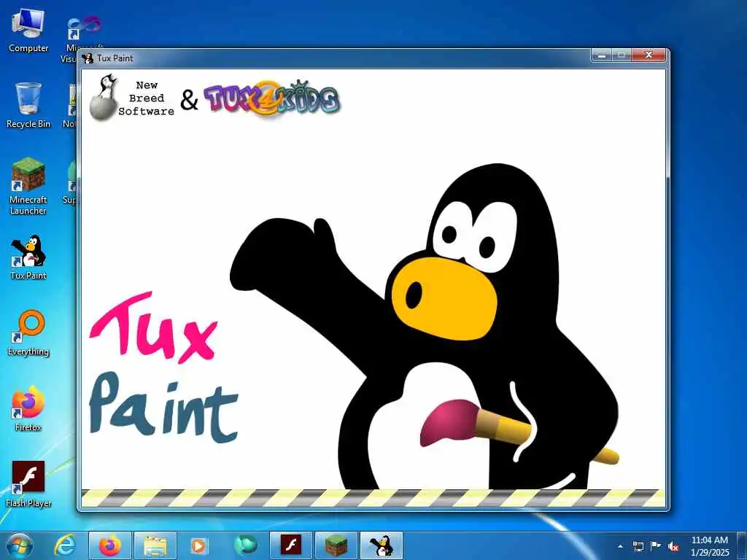Open the Recycle Bin icon

click(x=28, y=105)
